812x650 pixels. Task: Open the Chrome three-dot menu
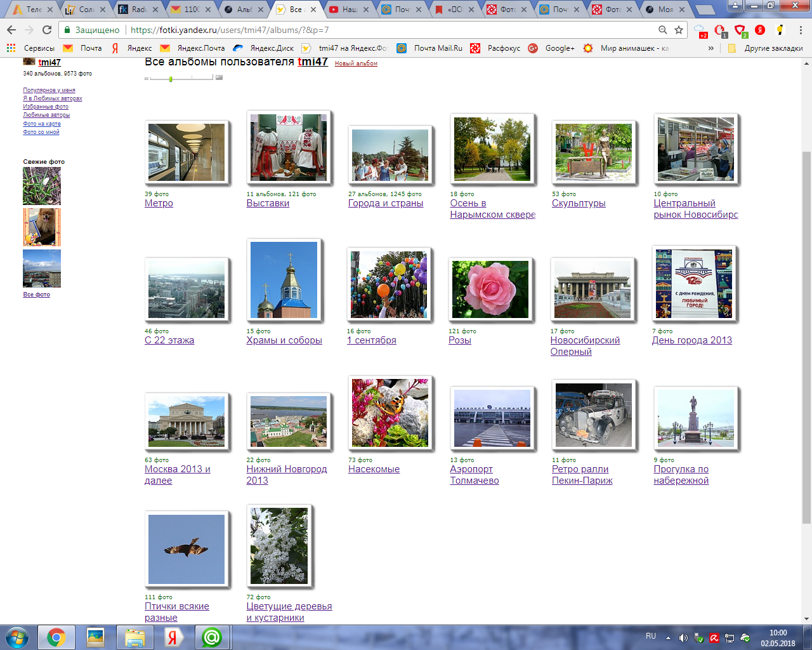[801, 30]
